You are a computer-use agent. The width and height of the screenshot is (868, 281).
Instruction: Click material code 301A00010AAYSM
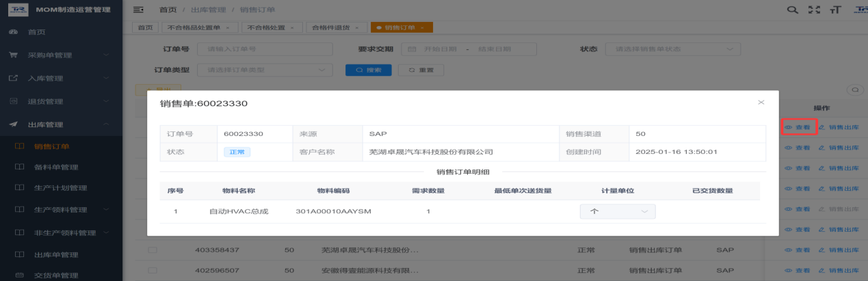[333, 212]
